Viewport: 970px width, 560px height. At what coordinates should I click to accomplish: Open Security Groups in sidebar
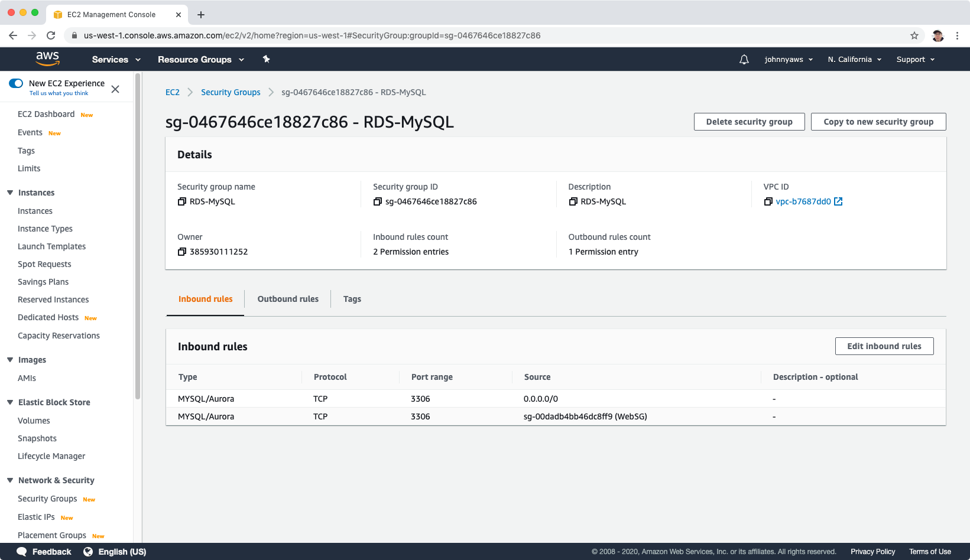coord(47,499)
